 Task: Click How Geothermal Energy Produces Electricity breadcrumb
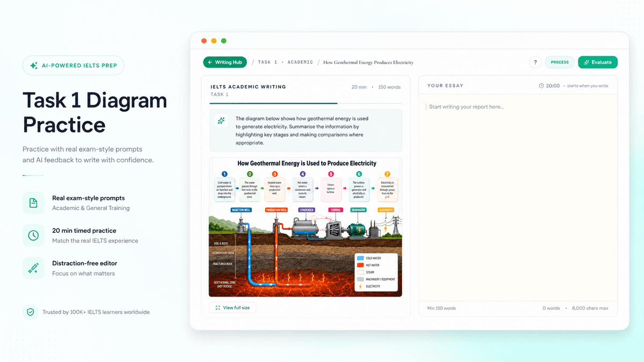tap(368, 62)
